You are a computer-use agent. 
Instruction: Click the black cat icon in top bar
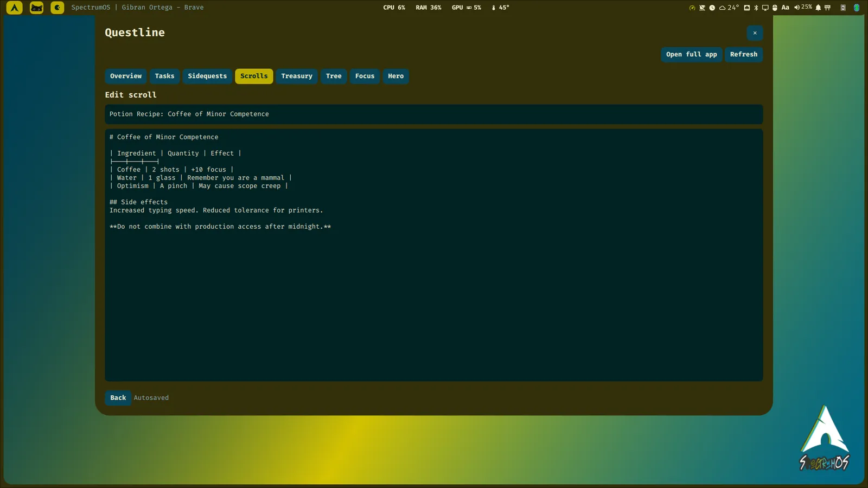click(36, 8)
